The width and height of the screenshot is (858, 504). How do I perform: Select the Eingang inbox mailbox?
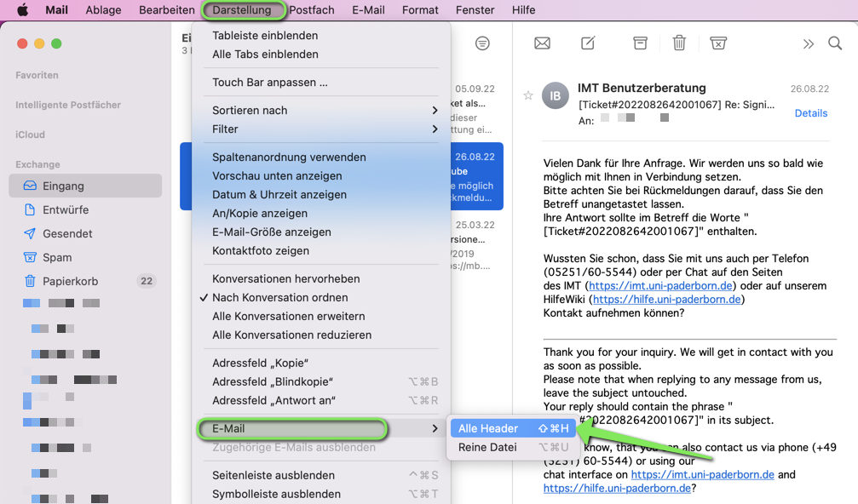85,186
